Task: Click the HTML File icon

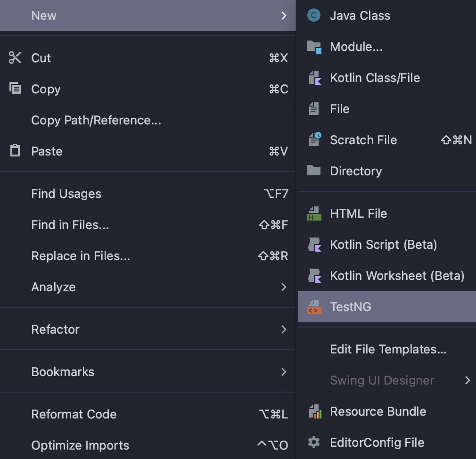Action: pyautogui.click(x=314, y=213)
